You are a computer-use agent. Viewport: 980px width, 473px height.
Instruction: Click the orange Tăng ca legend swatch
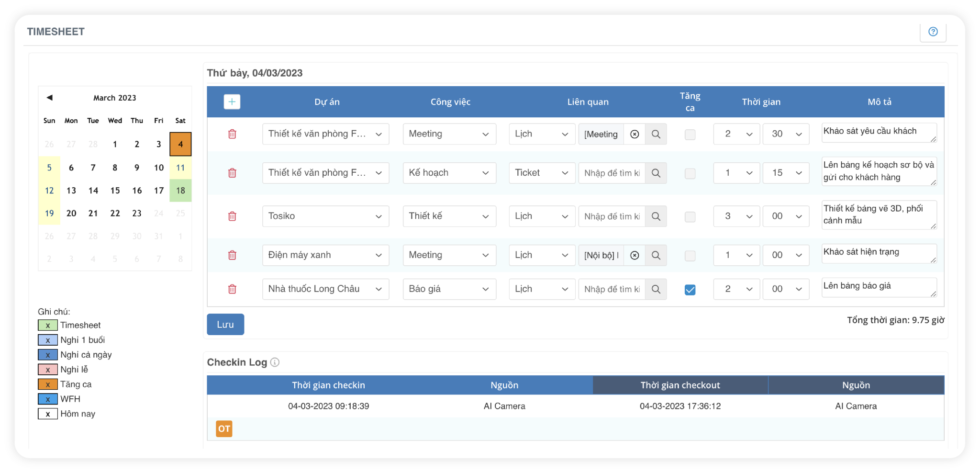pos(48,384)
